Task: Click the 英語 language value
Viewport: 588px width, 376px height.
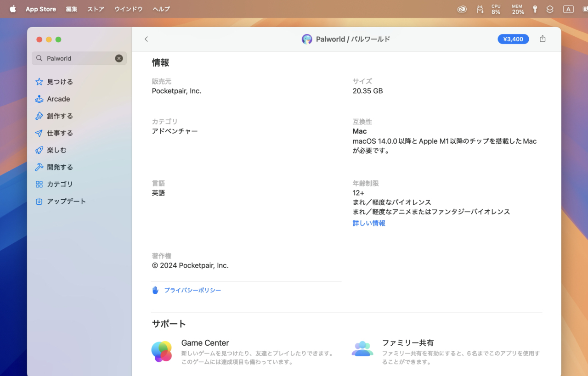Action: (x=158, y=193)
